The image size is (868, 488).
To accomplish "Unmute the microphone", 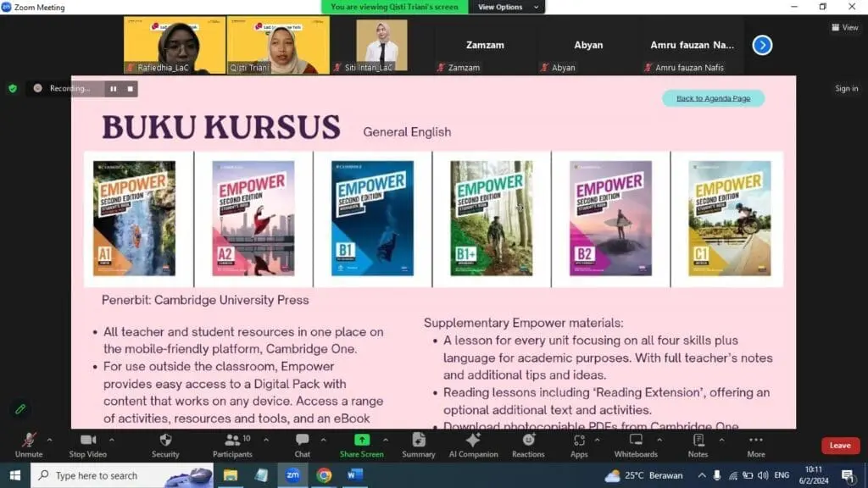I will point(29,441).
